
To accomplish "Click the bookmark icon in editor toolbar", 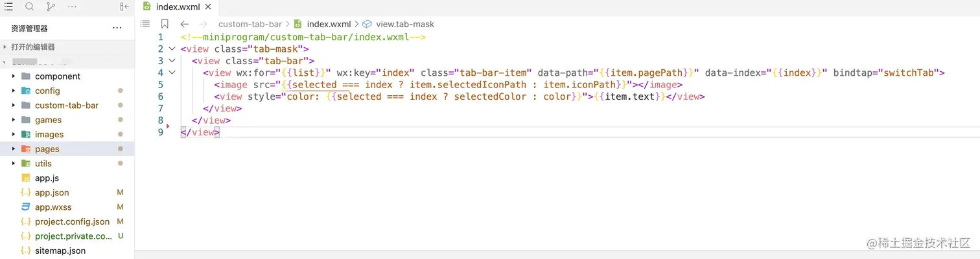I will point(165,24).
